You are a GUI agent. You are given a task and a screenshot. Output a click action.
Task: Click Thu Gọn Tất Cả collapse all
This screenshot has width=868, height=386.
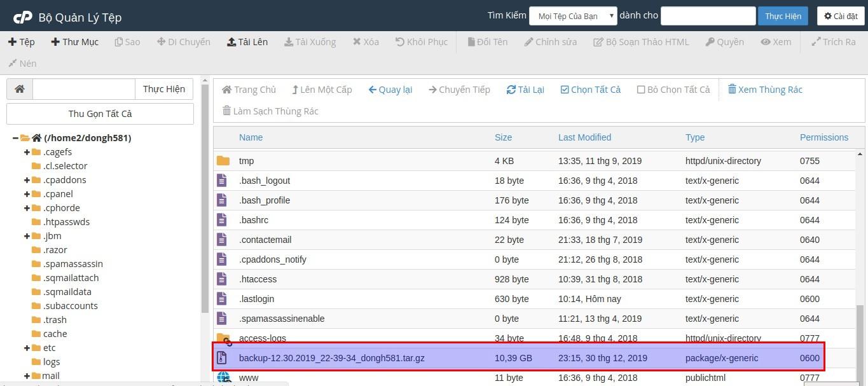pyautogui.click(x=100, y=114)
